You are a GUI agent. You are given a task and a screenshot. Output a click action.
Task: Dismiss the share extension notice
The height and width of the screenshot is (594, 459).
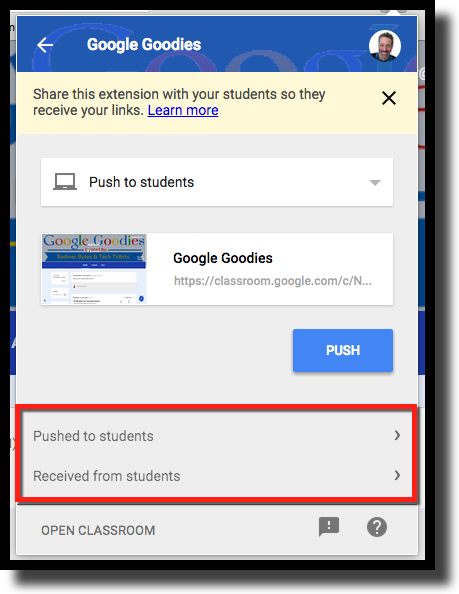coord(389,98)
